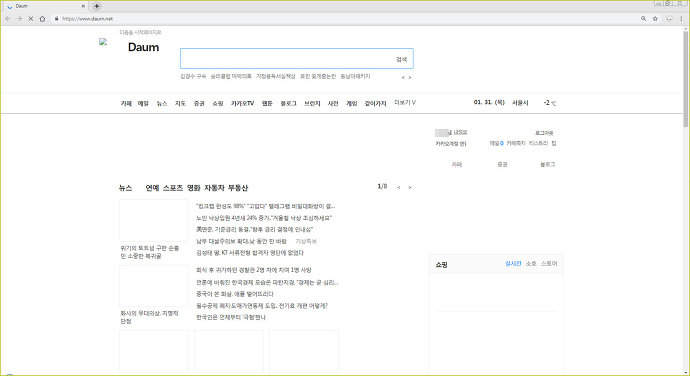Show previous trending search keywords
This screenshot has height=376, width=690.
(x=403, y=77)
